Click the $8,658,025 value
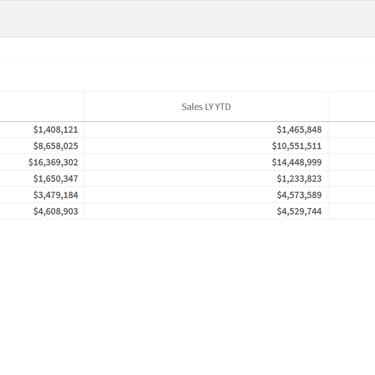The width and height of the screenshot is (375, 375). tap(56, 146)
